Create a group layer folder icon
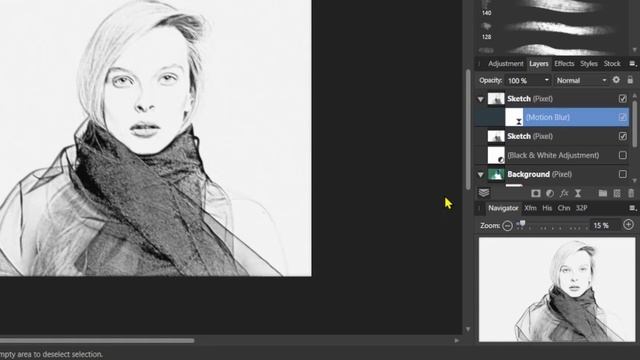Viewport: 640px width, 360px height. click(602, 193)
